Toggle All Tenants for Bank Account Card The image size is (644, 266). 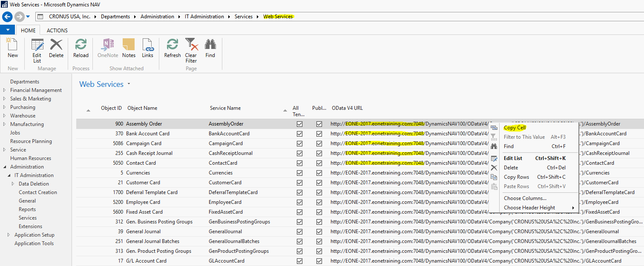[x=299, y=134]
